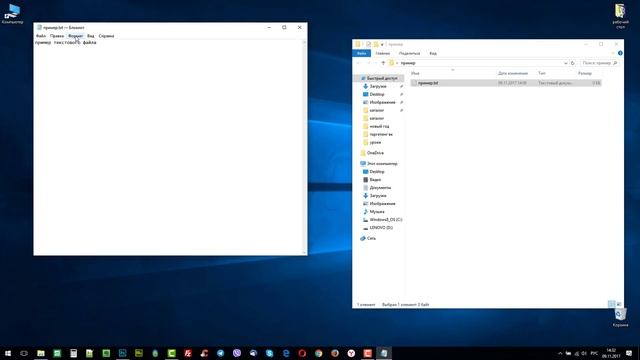This screenshot has width=640, height=360.
Task: Launch Firefox from the taskbar
Action: coord(335,353)
